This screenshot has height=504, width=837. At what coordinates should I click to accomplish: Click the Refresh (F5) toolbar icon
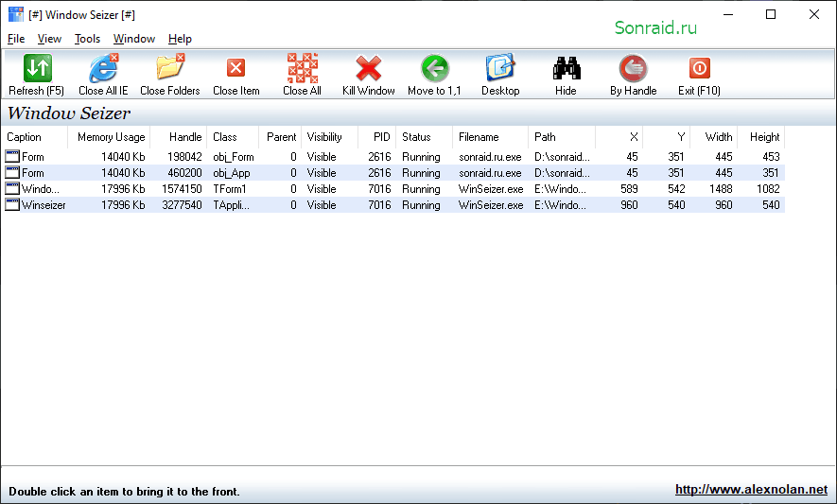(x=37, y=68)
